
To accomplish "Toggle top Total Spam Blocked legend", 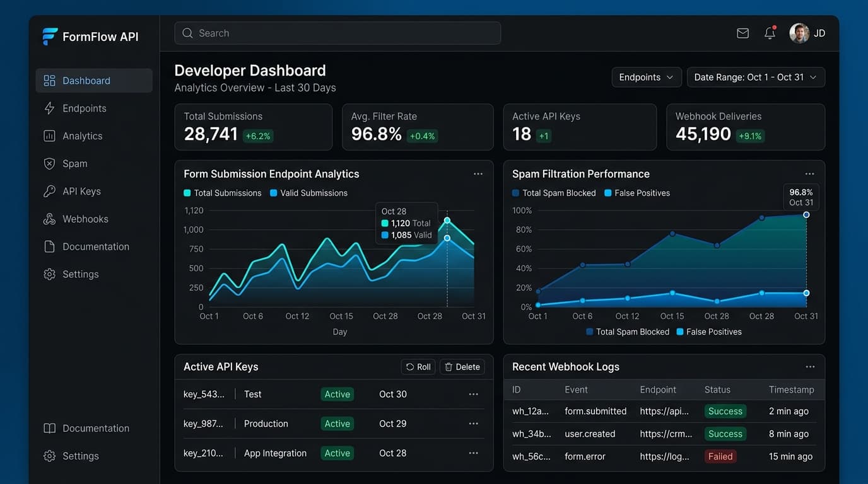I will (554, 193).
